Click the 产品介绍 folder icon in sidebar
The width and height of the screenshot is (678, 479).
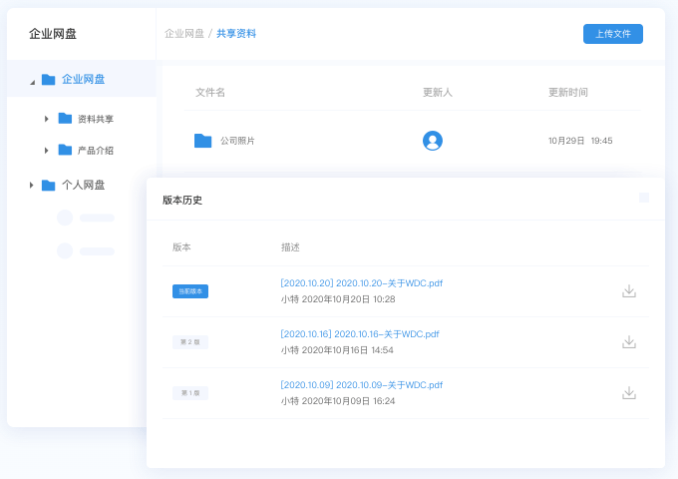(65, 150)
